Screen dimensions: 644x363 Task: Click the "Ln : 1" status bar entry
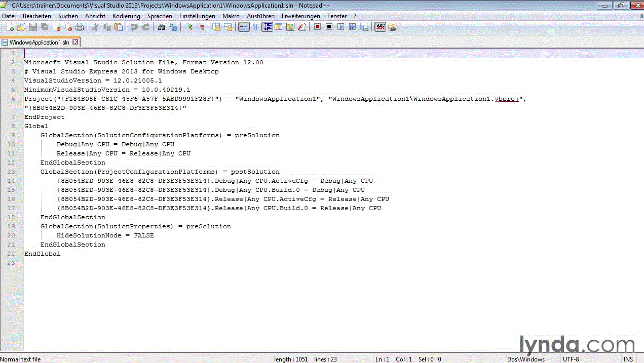point(382,359)
